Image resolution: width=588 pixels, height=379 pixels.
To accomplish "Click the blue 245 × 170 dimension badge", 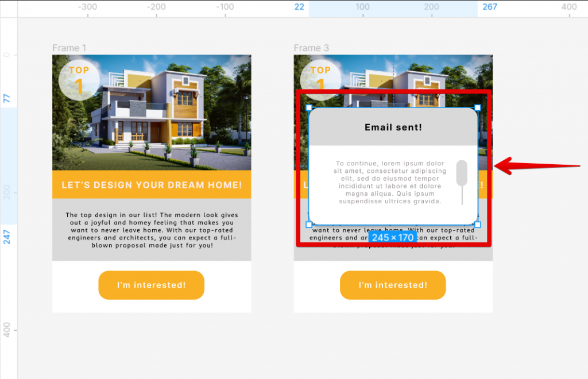I will coord(393,236).
